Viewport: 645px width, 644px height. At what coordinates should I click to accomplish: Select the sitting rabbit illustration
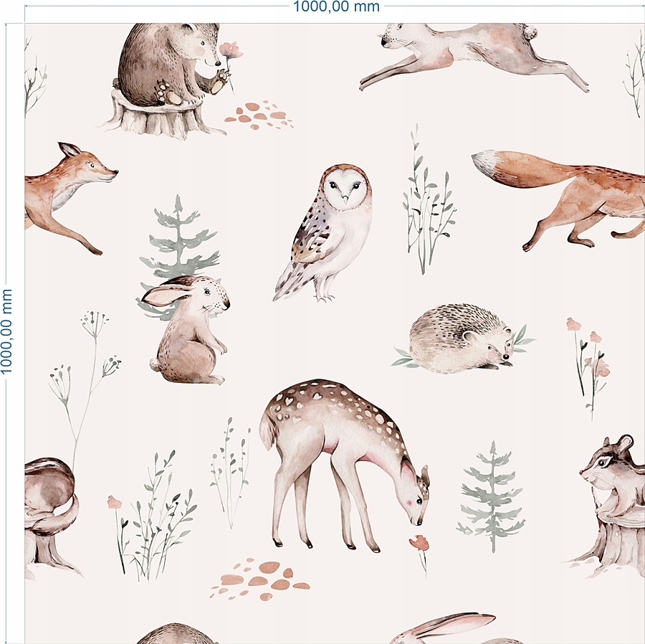pyautogui.click(x=186, y=330)
